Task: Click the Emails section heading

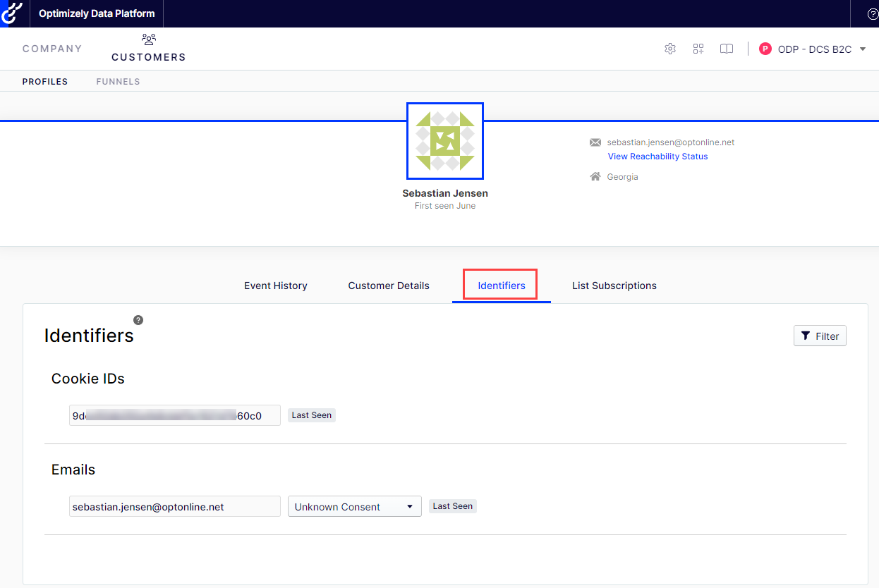Action: click(x=73, y=470)
